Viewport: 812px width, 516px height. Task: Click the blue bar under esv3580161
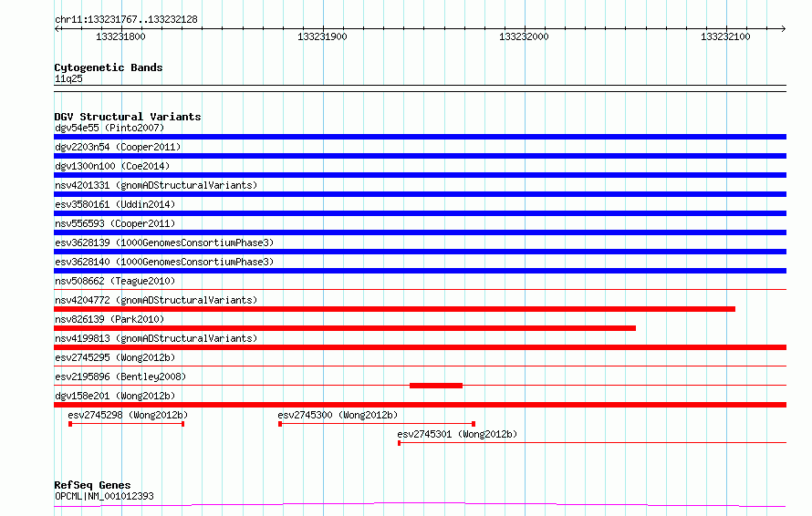[420, 213]
